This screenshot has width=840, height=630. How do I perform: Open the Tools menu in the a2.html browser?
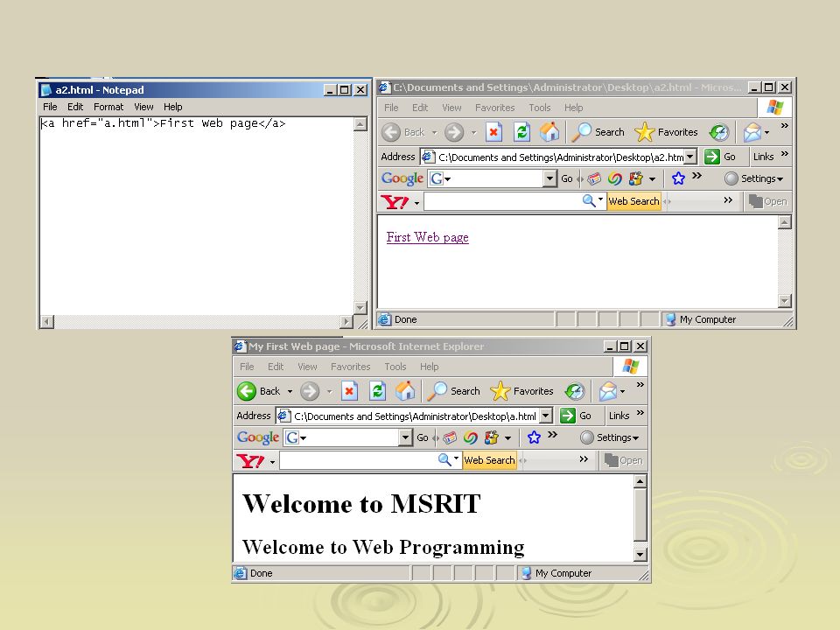(540, 108)
